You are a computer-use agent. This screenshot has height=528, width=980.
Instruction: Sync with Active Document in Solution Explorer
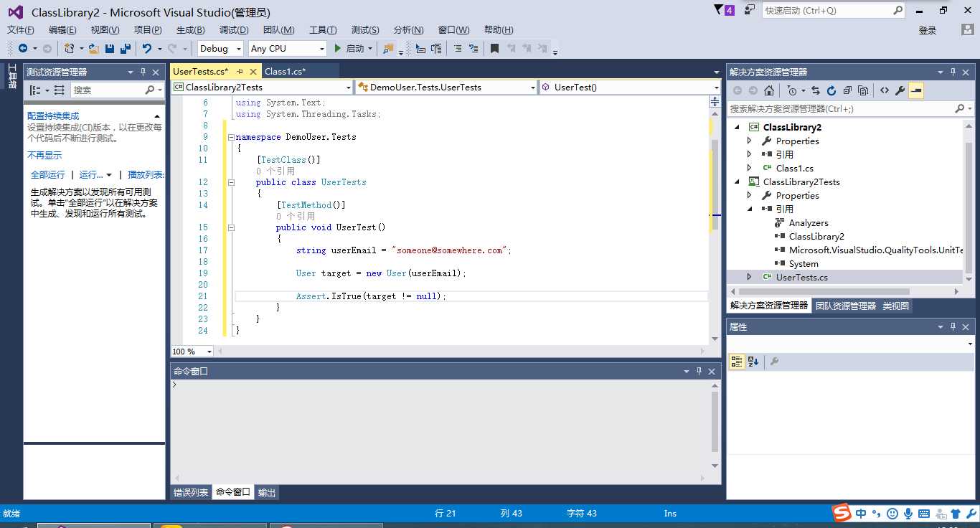[x=816, y=90]
